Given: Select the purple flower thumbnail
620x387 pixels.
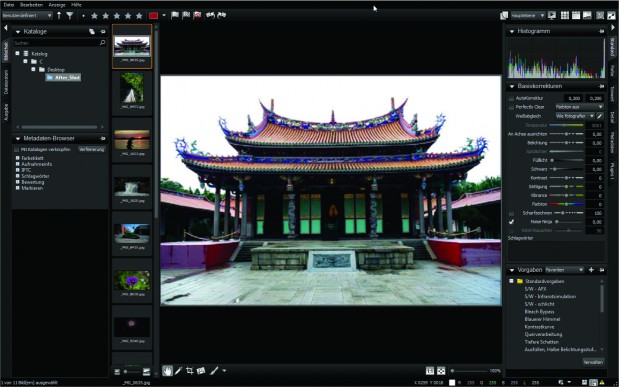Looking at the screenshot, I should [132, 280].
